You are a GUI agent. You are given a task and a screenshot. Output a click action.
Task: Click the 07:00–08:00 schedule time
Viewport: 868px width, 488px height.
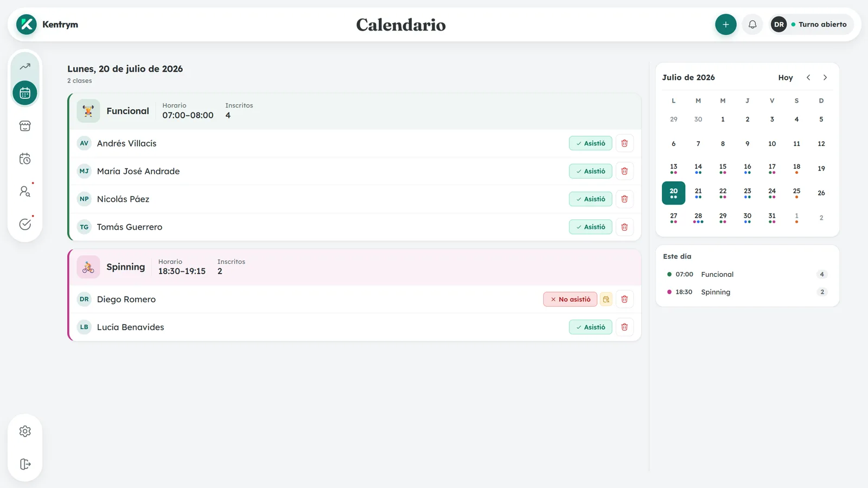(188, 115)
